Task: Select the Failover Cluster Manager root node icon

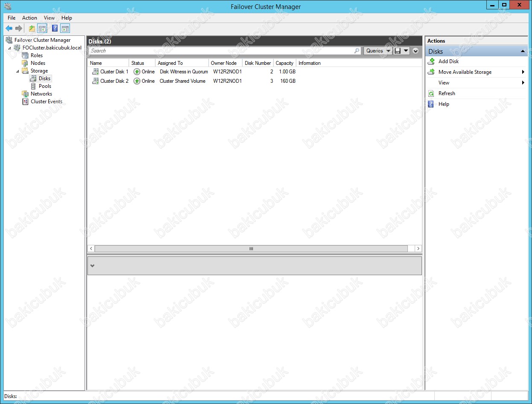Action: click(x=9, y=40)
